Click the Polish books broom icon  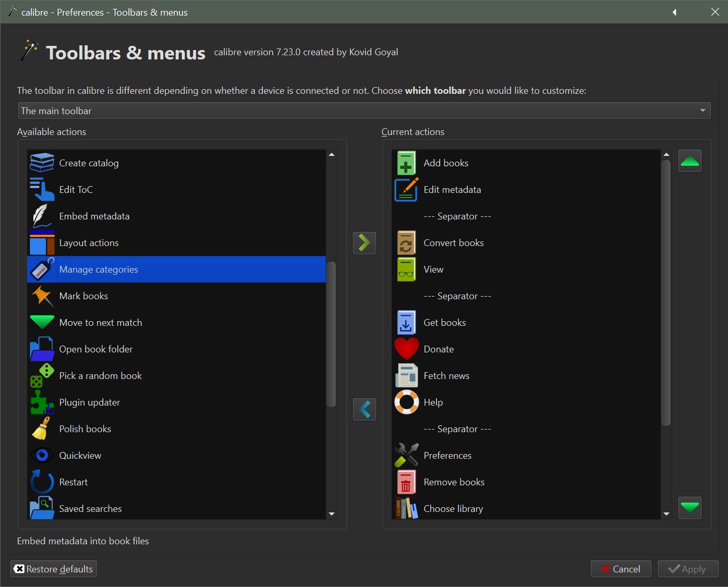(42, 429)
